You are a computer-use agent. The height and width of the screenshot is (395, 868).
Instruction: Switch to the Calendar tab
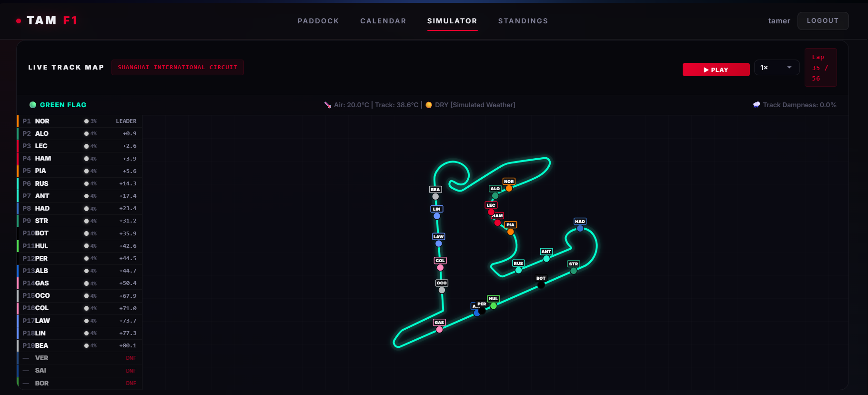383,21
